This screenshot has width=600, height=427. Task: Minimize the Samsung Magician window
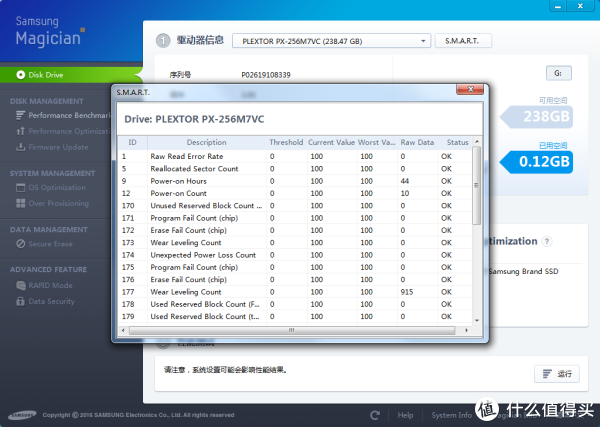[x=558, y=6]
